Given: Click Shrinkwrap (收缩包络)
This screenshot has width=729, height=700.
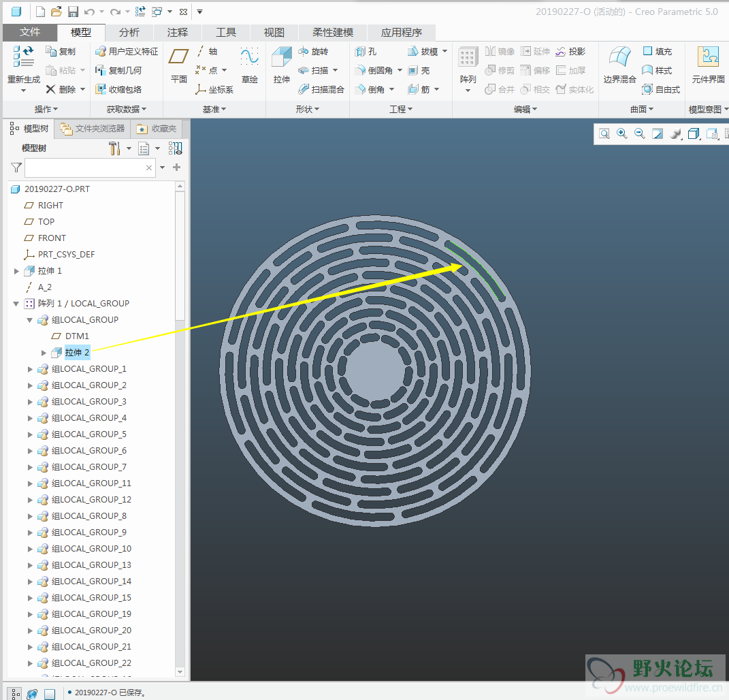Looking at the screenshot, I should point(118,89).
